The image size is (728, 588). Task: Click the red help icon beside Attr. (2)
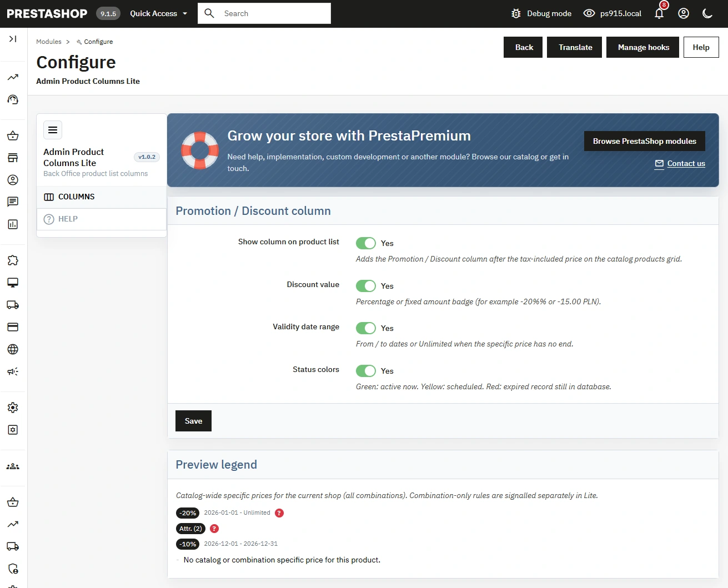214,529
